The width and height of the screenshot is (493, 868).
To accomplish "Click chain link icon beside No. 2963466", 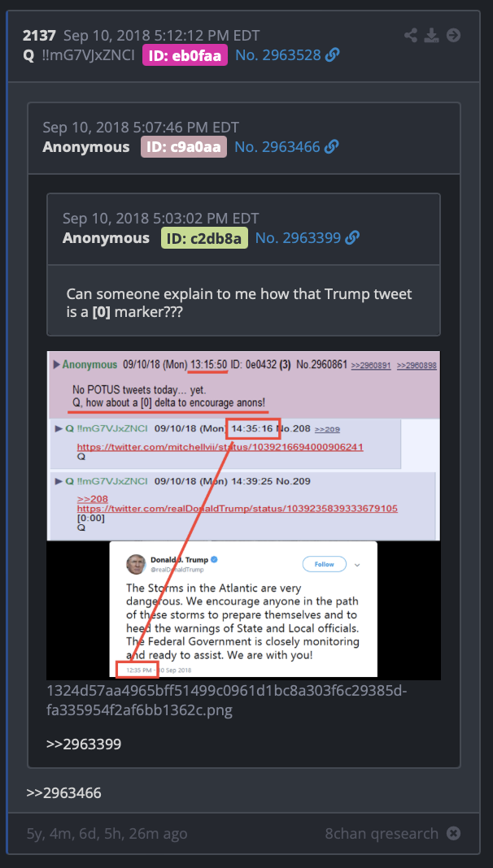I will click(x=331, y=147).
